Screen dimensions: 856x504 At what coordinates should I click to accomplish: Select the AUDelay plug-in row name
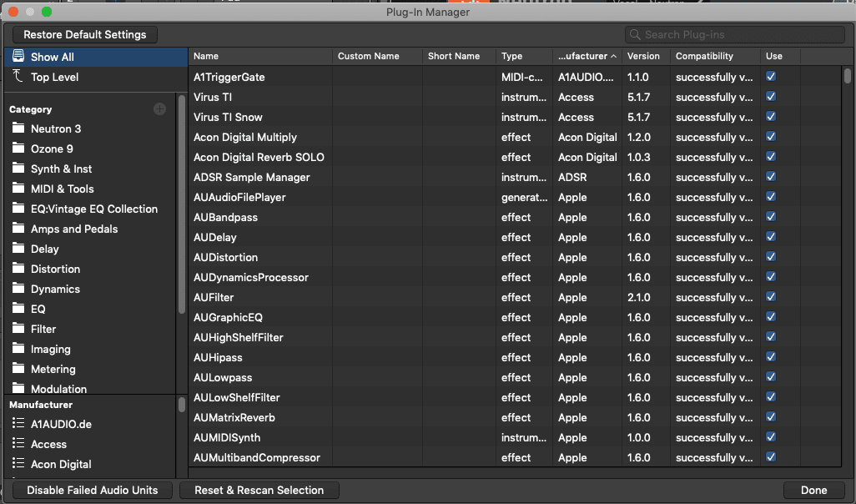click(215, 237)
